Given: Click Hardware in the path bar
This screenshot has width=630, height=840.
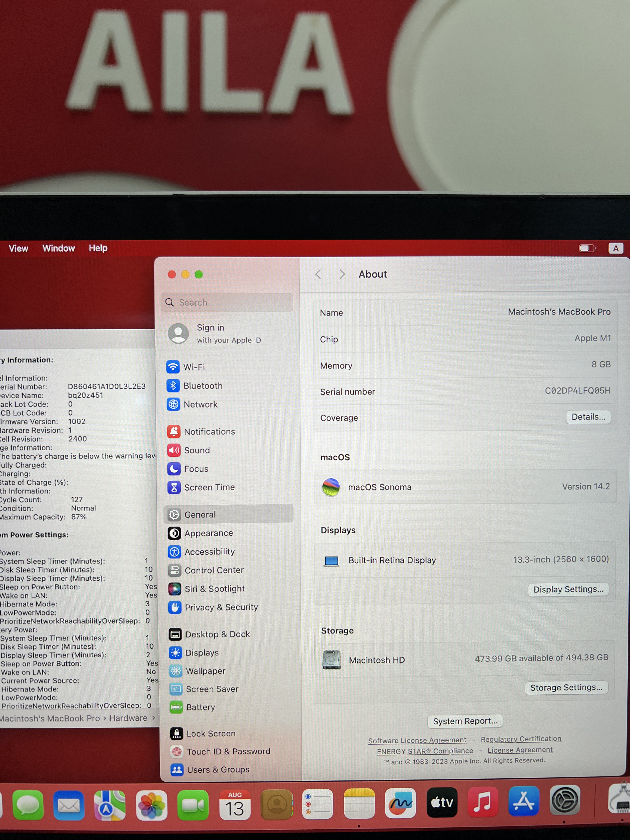Looking at the screenshot, I should click(x=128, y=718).
